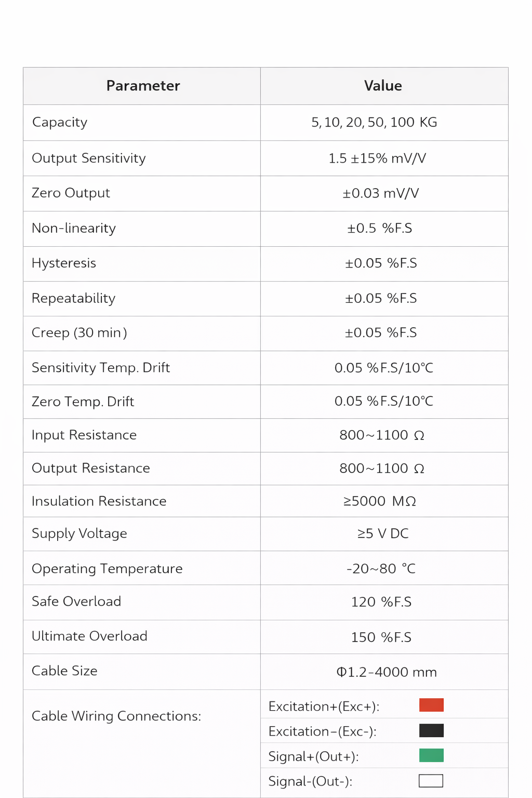Select the Creep (30 min) label
The image size is (532, 798).
[x=79, y=333]
